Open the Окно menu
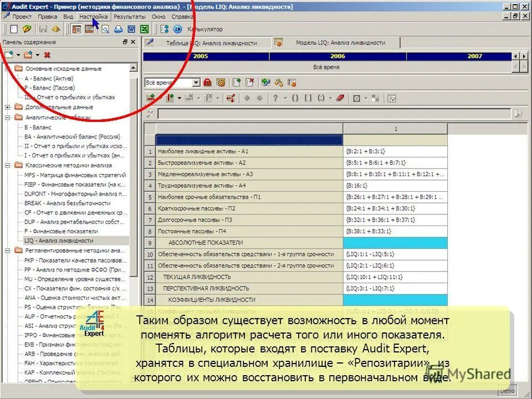 pos(158,17)
